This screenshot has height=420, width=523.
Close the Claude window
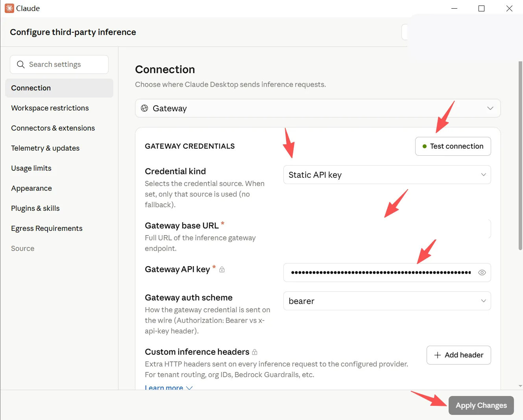pyautogui.click(x=509, y=8)
